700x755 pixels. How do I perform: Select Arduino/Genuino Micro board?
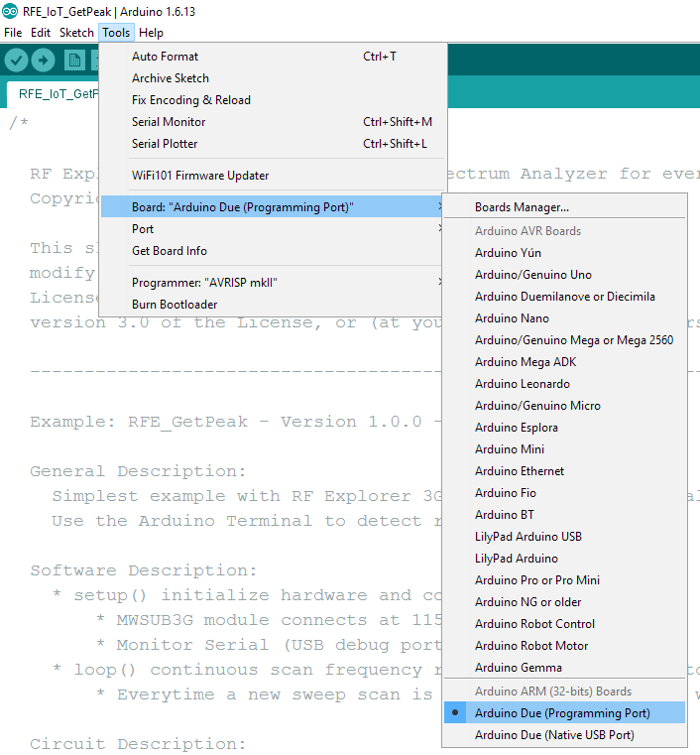(x=565, y=406)
